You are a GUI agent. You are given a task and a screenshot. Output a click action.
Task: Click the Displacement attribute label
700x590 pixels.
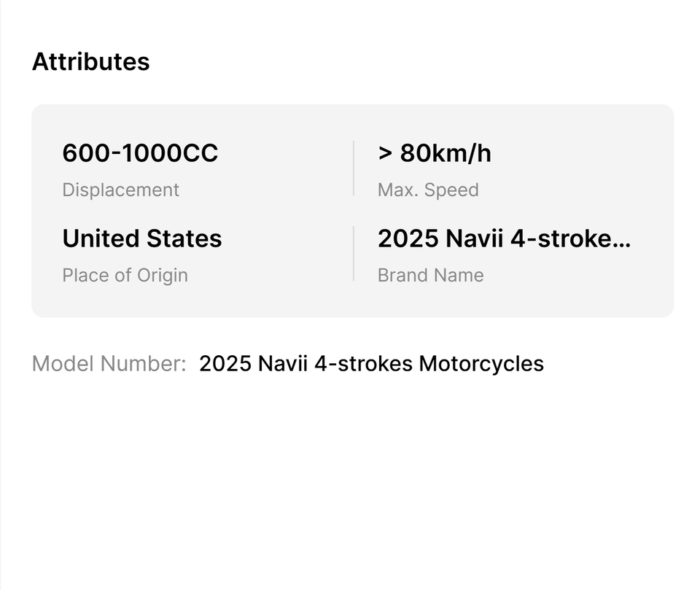coord(120,190)
